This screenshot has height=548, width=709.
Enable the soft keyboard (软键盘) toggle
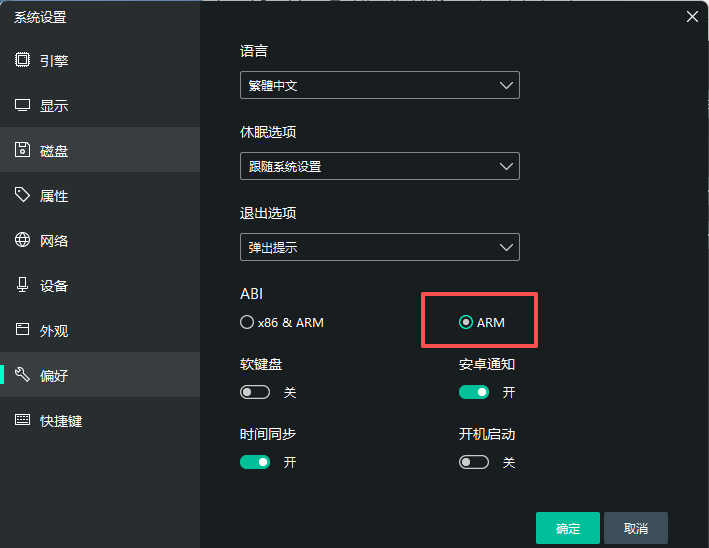tap(255, 392)
